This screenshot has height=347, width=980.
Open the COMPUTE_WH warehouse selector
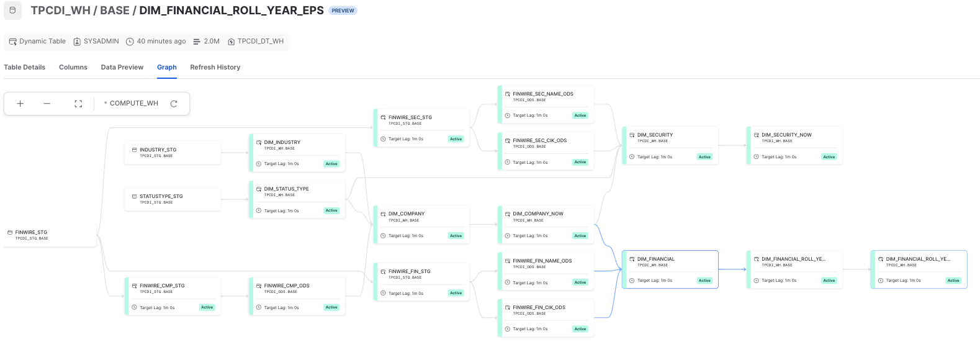point(133,104)
